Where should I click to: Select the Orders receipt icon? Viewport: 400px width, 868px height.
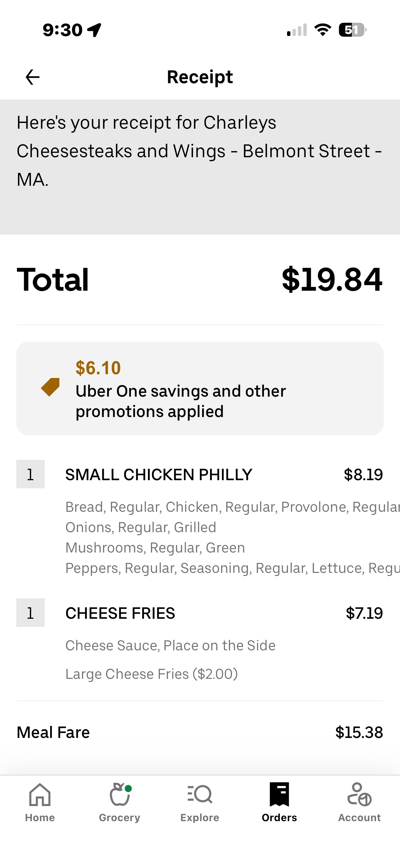tap(279, 794)
